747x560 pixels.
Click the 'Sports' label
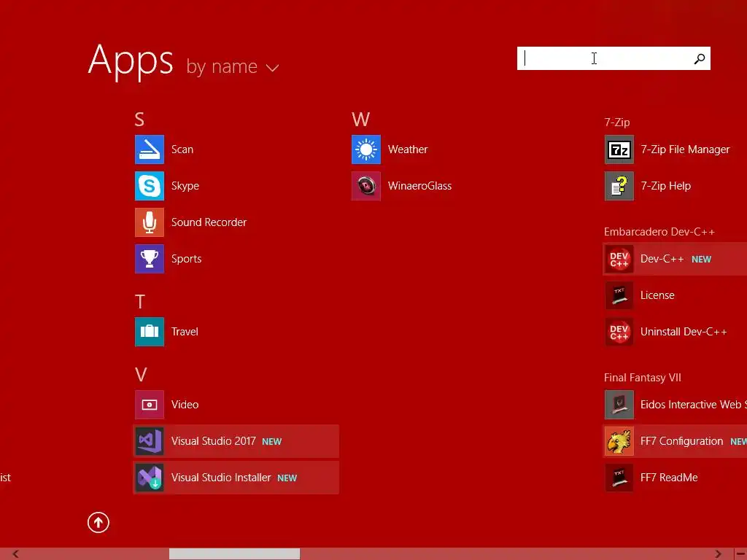(186, 259)
